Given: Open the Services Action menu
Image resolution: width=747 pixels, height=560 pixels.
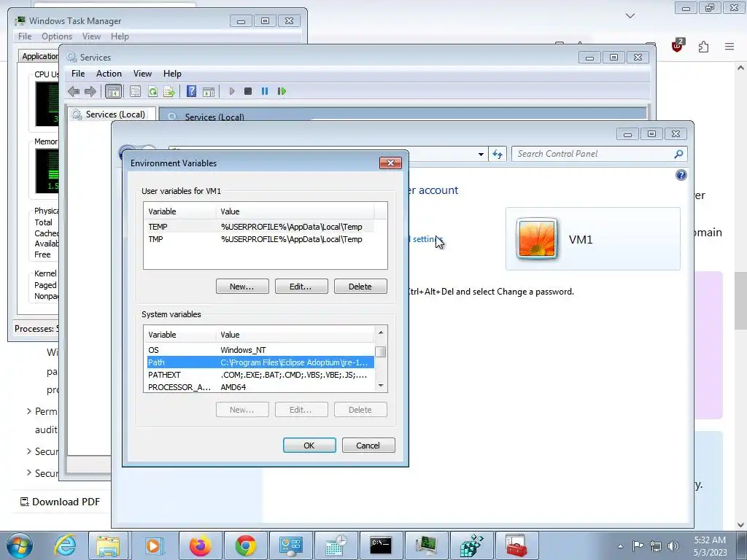Looking at the screenshot, I should [109, 74].
